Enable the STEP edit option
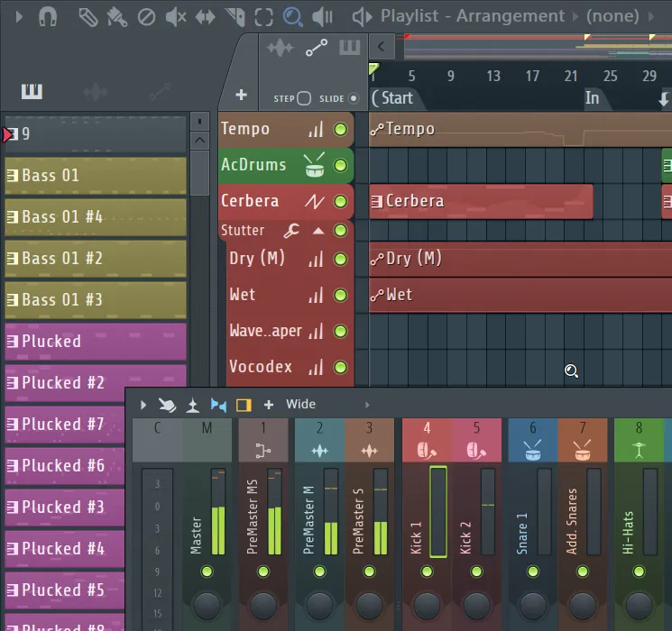672x631 pixels. (304, 98)
